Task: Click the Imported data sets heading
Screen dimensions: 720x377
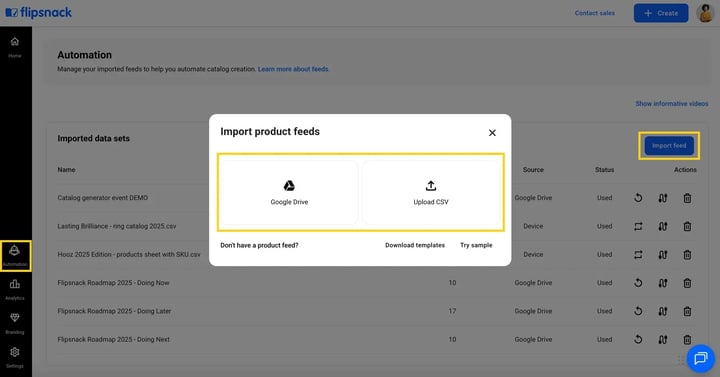Action: [x=93, y=138]
